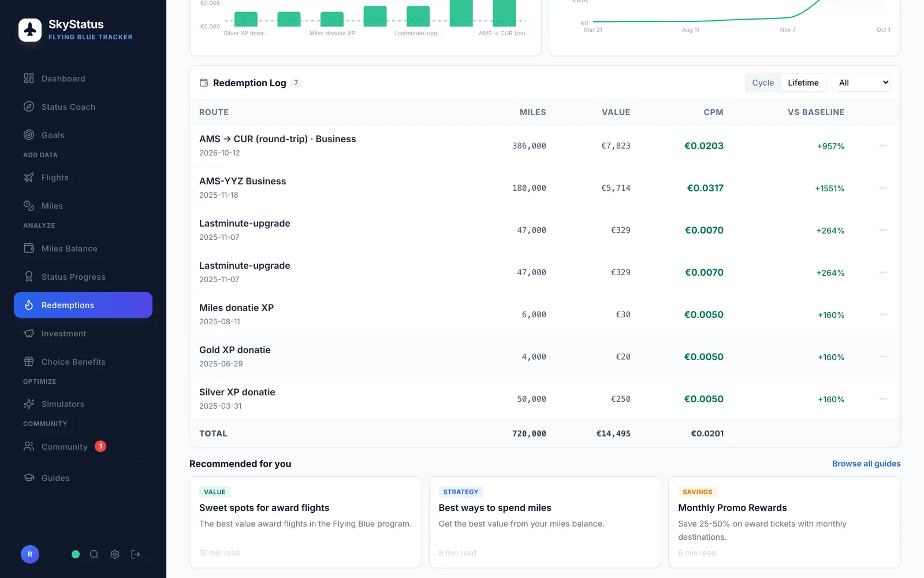Open the user avatar R

tap(30, 554)
